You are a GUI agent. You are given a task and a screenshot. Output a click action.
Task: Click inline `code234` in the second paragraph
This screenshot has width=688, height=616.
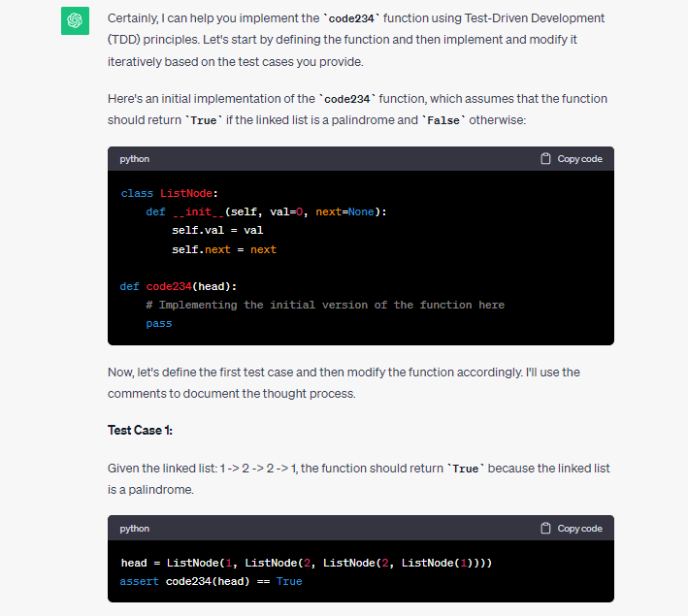348,99
